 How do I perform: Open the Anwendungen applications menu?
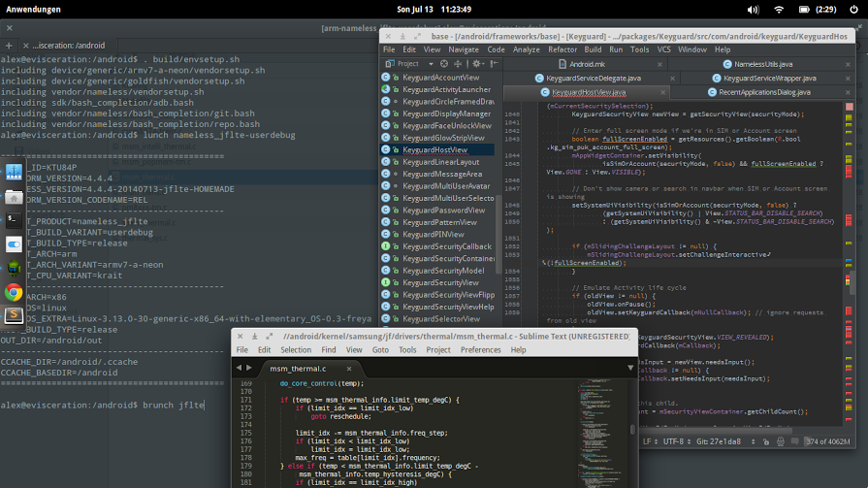pyautogui.click(x=33, y=10)
